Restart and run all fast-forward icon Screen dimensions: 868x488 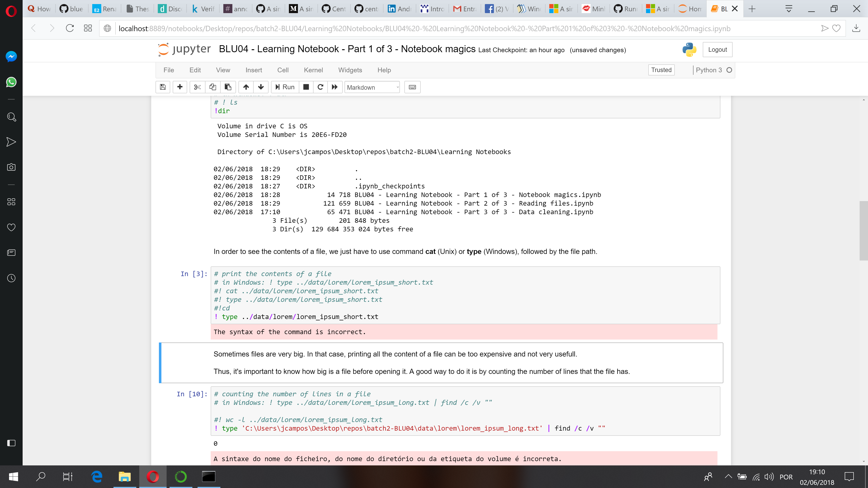[335, 87]
